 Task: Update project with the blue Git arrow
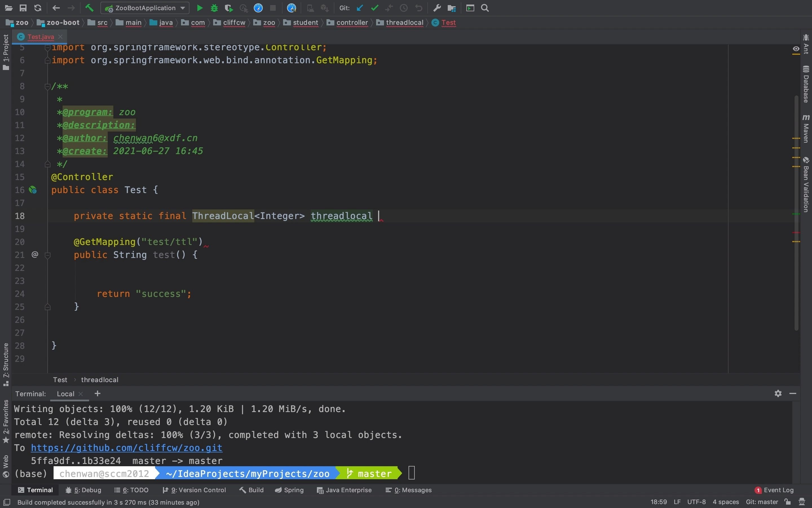coord(360,8)
